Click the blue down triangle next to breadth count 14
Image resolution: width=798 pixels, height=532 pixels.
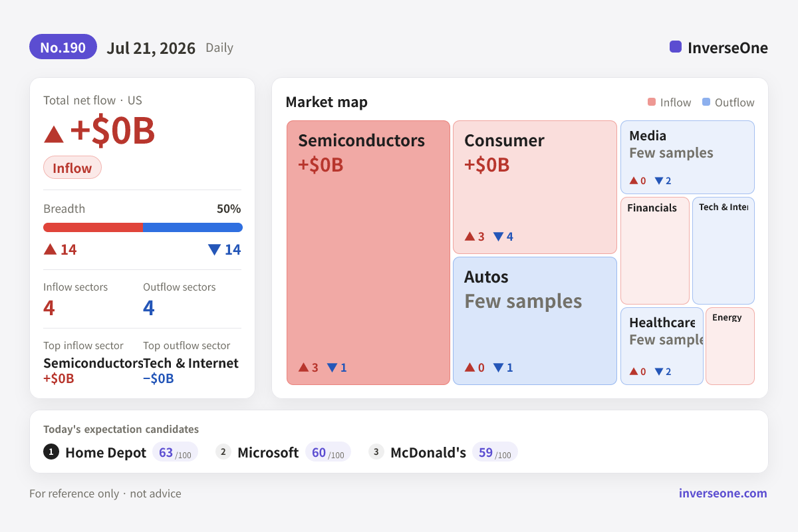tap(214, 250)
